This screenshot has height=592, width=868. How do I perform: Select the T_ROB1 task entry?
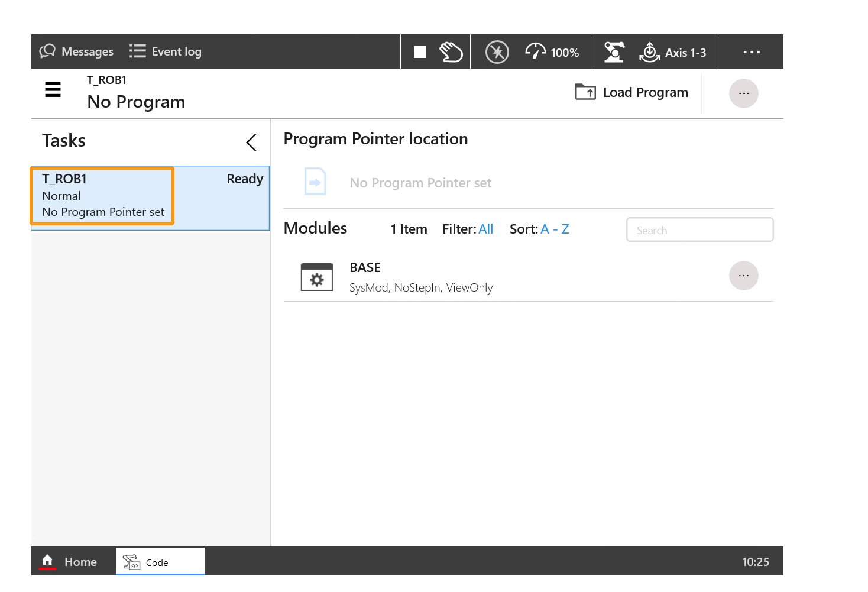point(102,196)
